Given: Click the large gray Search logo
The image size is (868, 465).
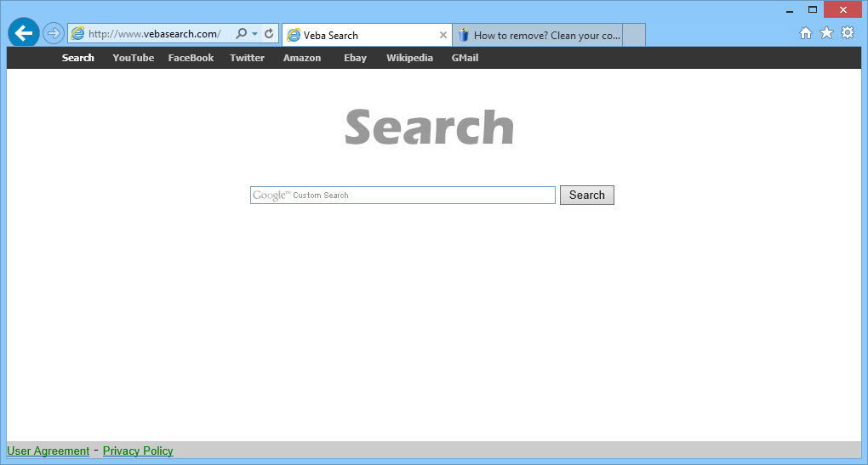Looking at the screenshot, I should click(429, 128).
